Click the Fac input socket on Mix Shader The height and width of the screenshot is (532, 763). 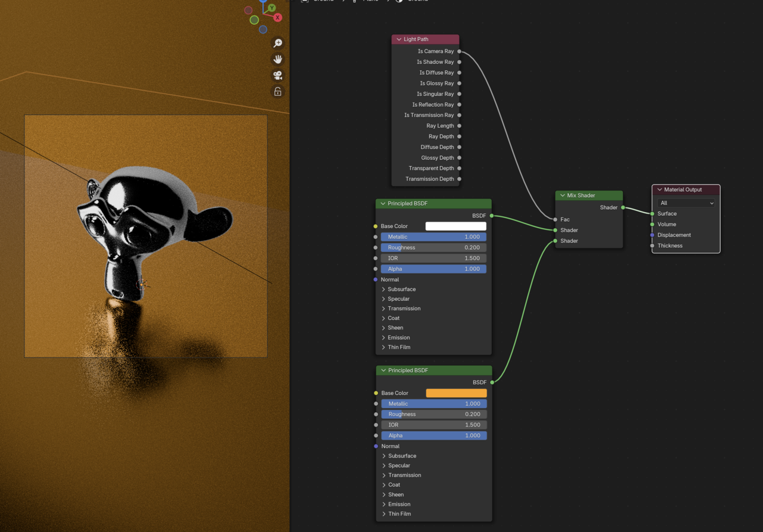556,220
